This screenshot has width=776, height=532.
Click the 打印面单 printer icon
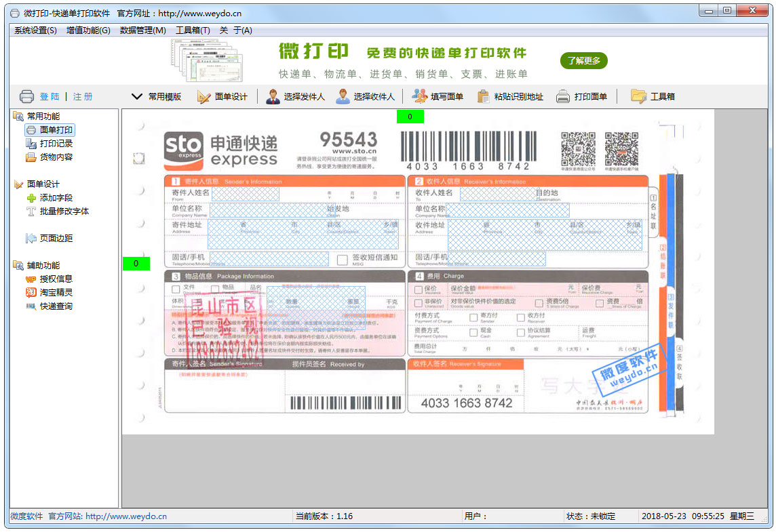pos(563,97)
